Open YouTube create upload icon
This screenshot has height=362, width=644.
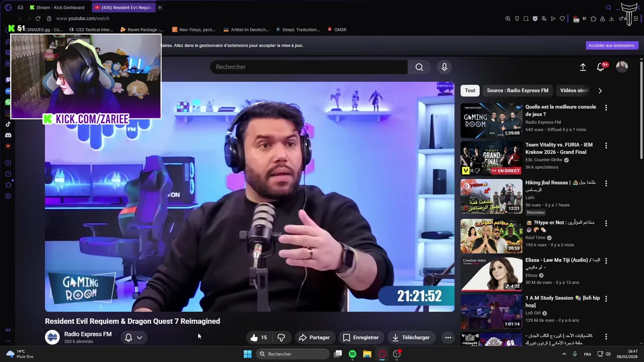pyautogui.click(x=583, y=67)
